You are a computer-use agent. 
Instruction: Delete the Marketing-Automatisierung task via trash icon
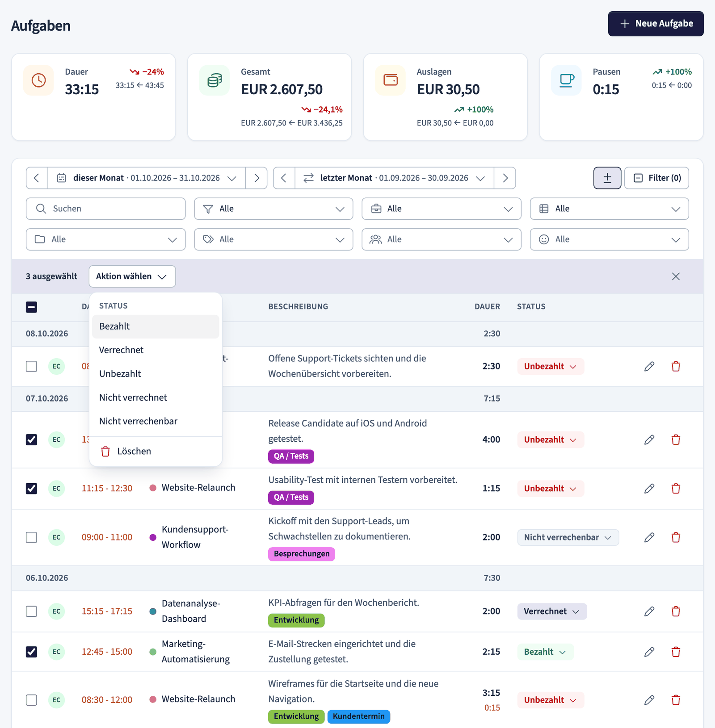point(676,652)
